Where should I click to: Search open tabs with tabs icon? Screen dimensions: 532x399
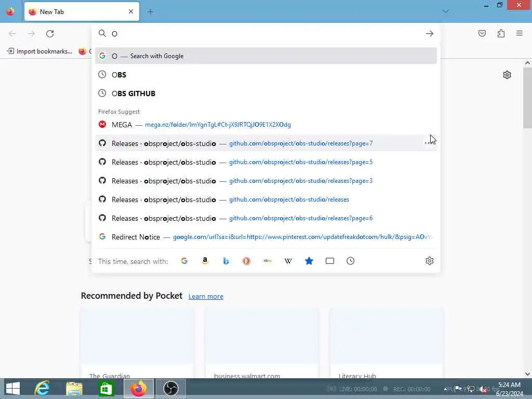(330, 261)
